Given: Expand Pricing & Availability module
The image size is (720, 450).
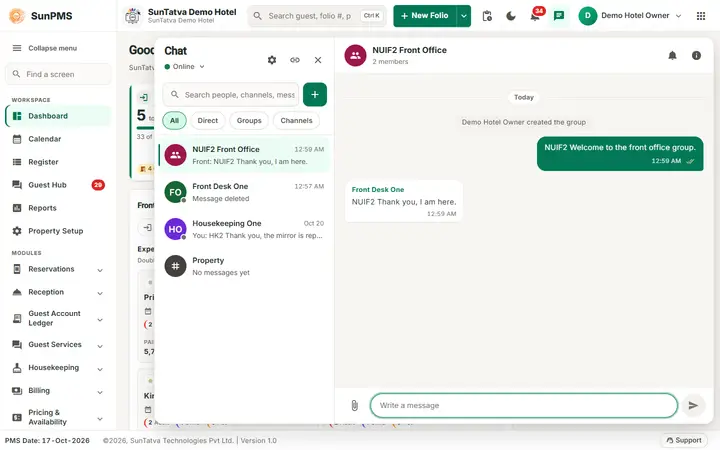Looking at the screenshot, I should tap(58, 417).
